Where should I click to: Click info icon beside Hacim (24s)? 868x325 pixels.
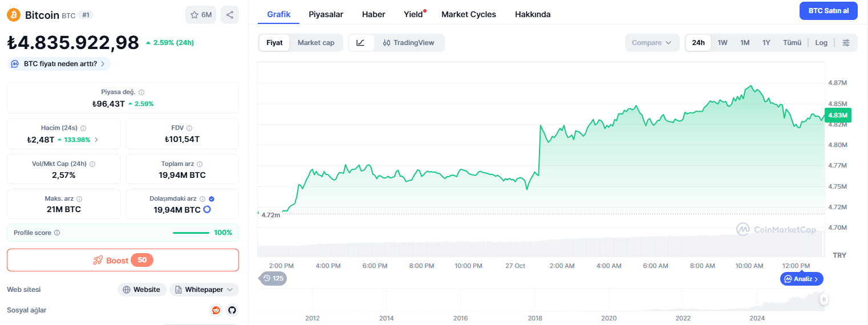(x=83, y=128)
